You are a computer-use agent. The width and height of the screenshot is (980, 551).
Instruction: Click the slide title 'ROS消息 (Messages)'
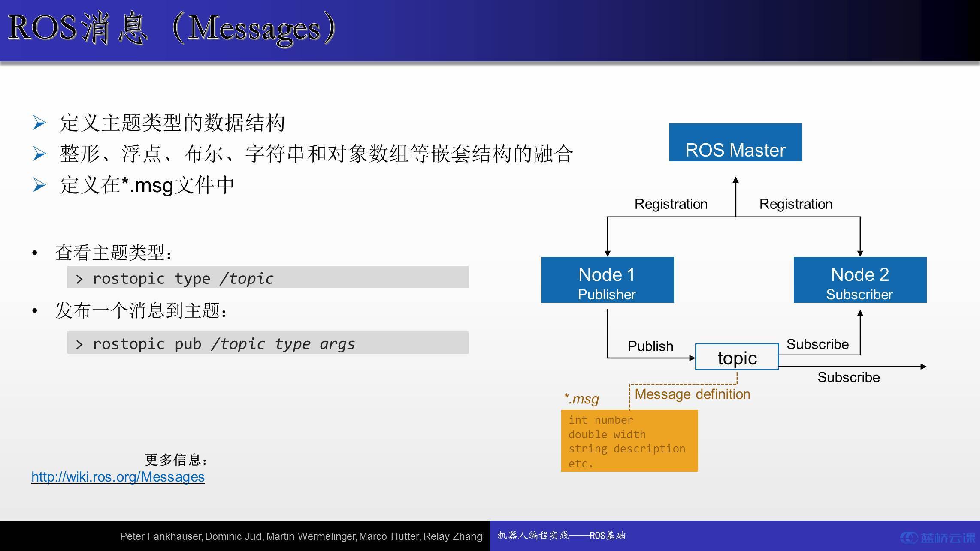172,28
